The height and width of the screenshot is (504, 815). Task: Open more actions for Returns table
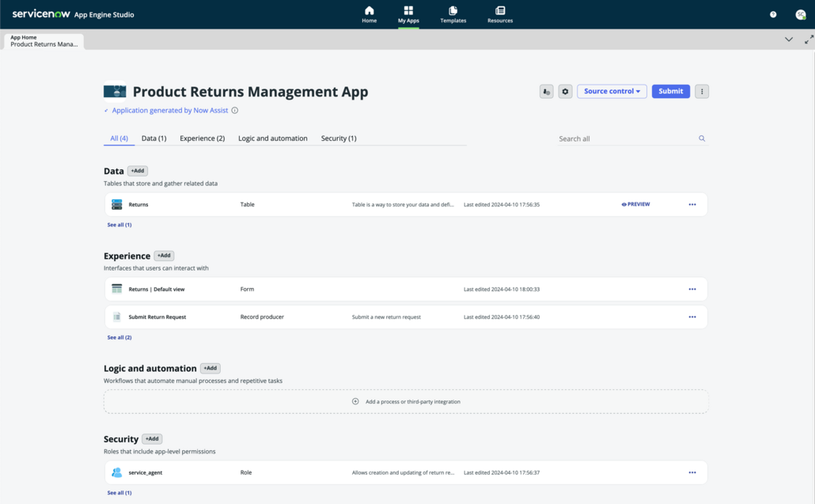692,205
